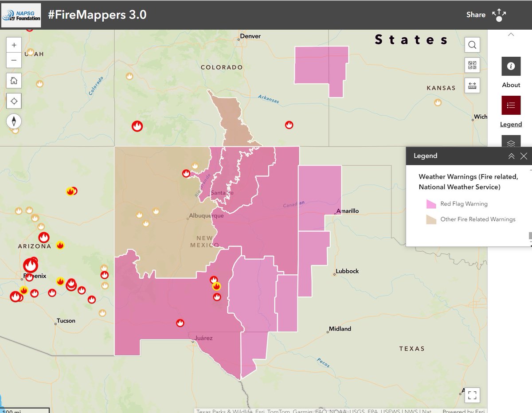Open the Layers stack icon
The height and width of the screenshot is (413, 532).
pyautogui.click(x=511, y=141)
